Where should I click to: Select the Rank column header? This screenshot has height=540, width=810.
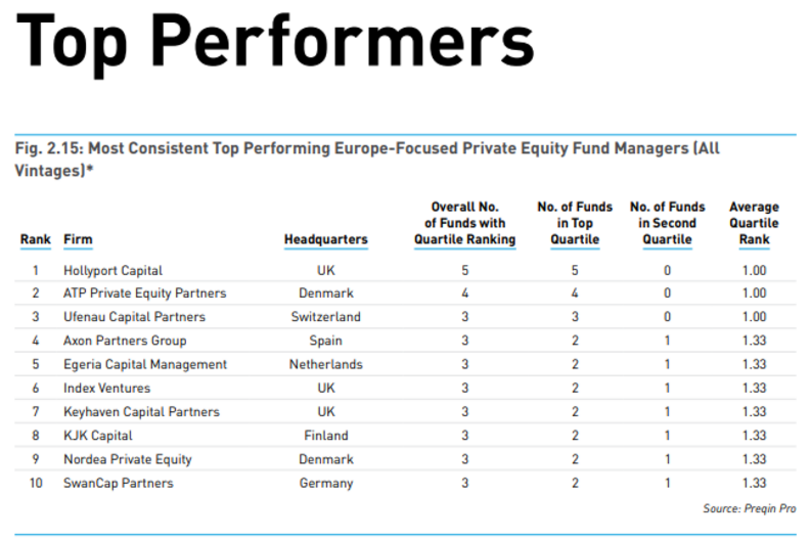(x=35, y=240)
